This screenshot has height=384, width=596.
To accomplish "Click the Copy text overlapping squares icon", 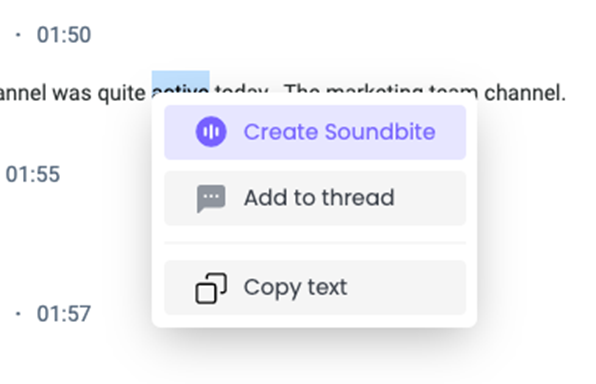I will [x=211, y=288].
